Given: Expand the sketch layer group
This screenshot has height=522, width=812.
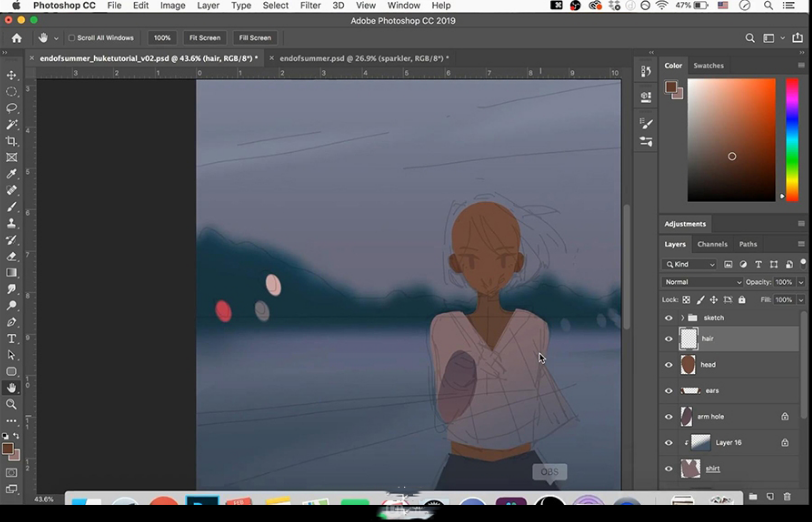Looking at the screenshot, I should click(682, 318).
